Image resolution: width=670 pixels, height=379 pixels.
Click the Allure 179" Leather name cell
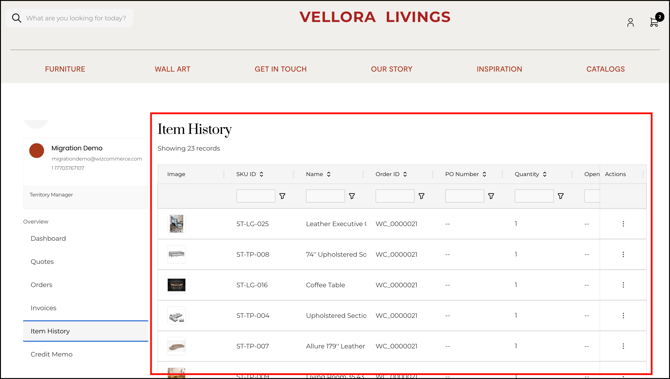point(335,346)
